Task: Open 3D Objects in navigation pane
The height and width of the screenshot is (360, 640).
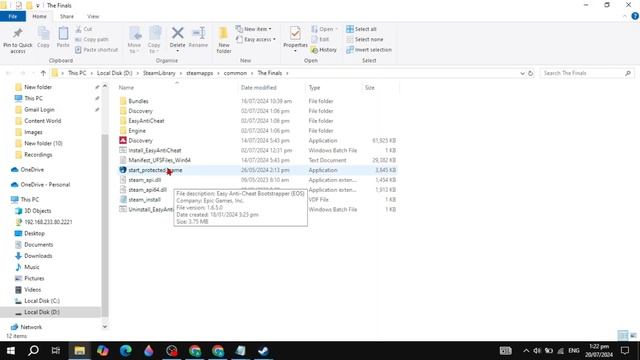Action: (x=38, y=211)
